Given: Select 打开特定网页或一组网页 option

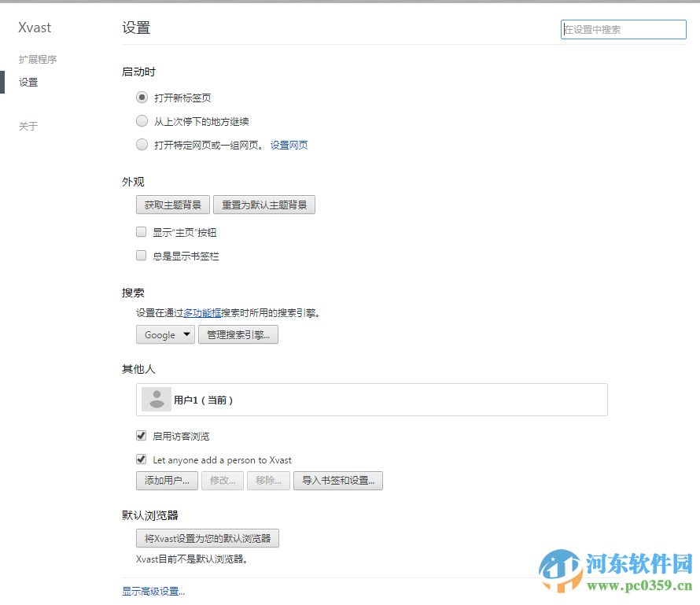Looking at the screenshot, I should [142, 144].
